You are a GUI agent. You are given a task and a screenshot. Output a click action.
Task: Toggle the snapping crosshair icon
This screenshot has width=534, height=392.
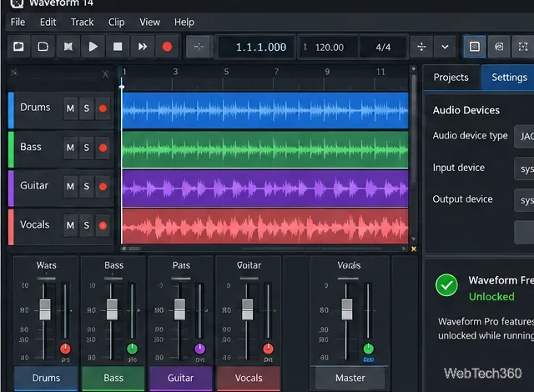click(x=199, y=47)
